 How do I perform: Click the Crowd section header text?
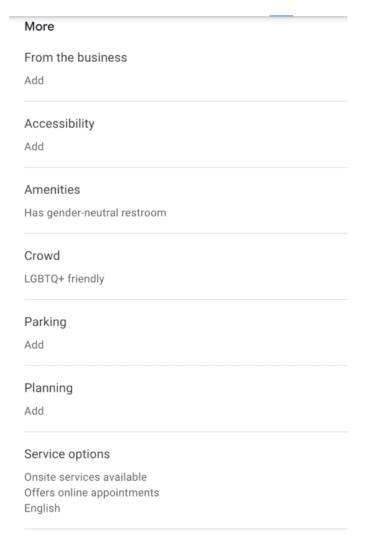(x=42, y=255)
